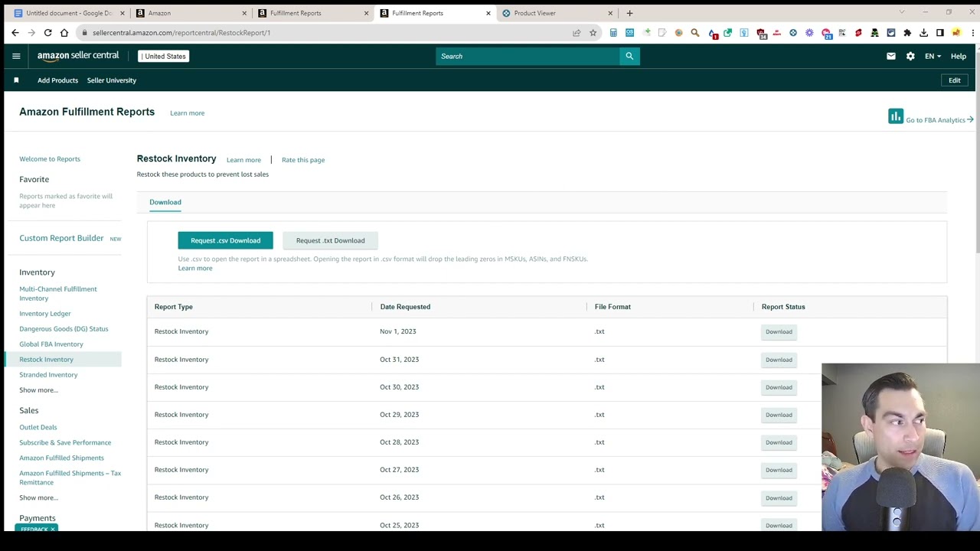Screen dimensions: 980x551
Task: Click Learn more under csv description
Action: (x=195, y=268)
